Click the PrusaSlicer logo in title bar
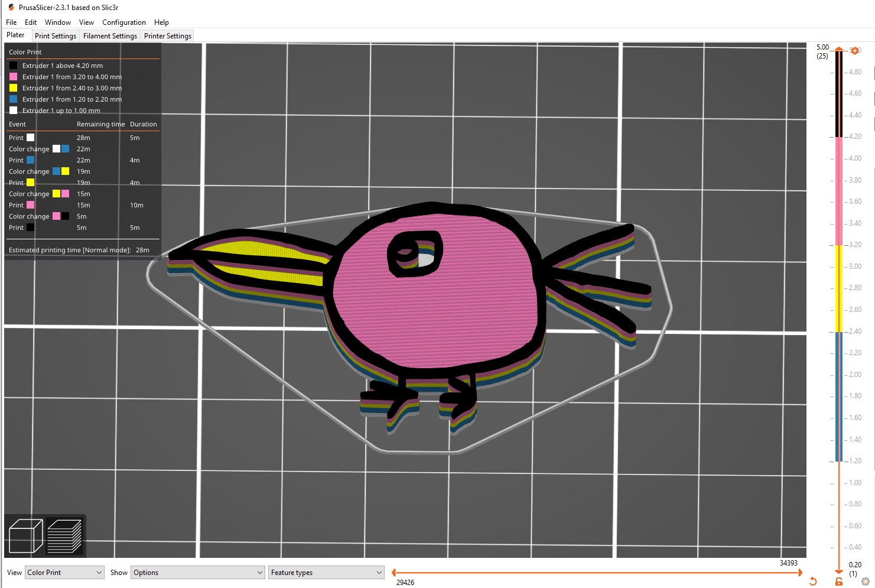875x588 pixels. point(11,8)
